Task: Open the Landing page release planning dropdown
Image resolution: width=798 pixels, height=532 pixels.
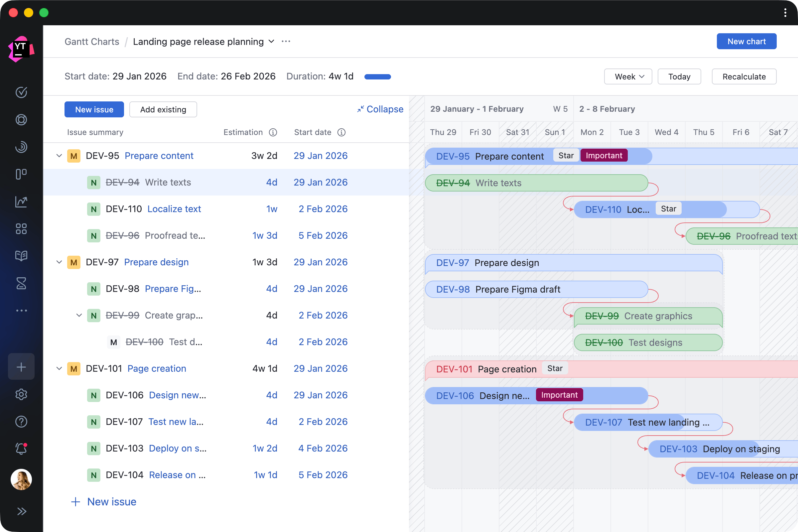Action: [x=203, y=41]
